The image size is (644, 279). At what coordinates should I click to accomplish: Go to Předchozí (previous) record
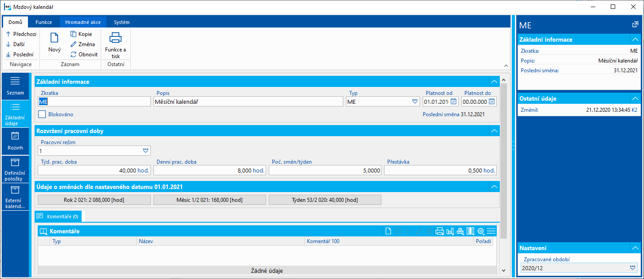tap(21, 34)
